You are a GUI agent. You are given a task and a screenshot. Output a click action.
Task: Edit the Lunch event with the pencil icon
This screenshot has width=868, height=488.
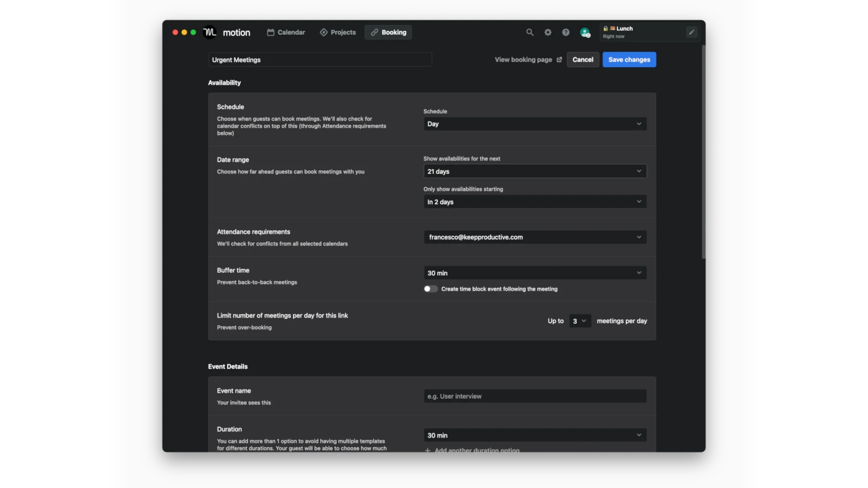(x=691, y=32)
